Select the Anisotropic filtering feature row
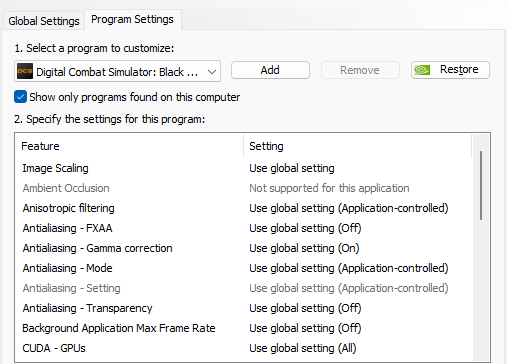Image resolution: width=508 pixels, height=364 pixels. [x=244, y=208]
